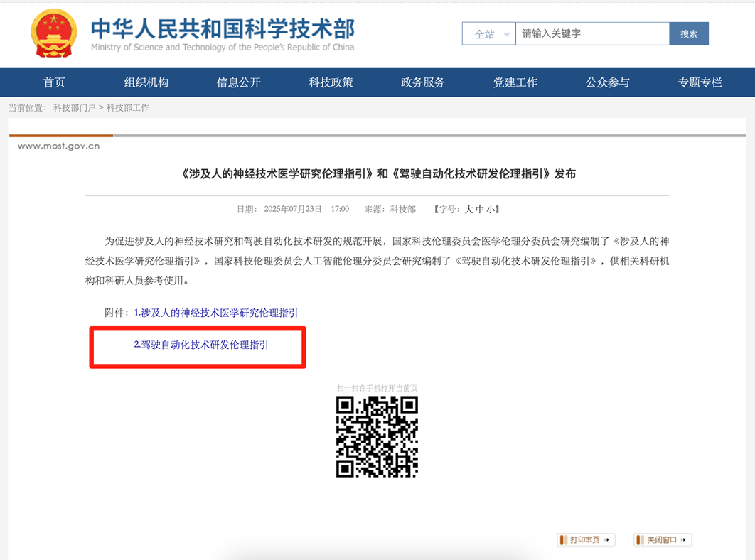The image size is (755, 560).
Task: Expand the dropdown arrow next to 全站
Action: (x=506, y=33)
